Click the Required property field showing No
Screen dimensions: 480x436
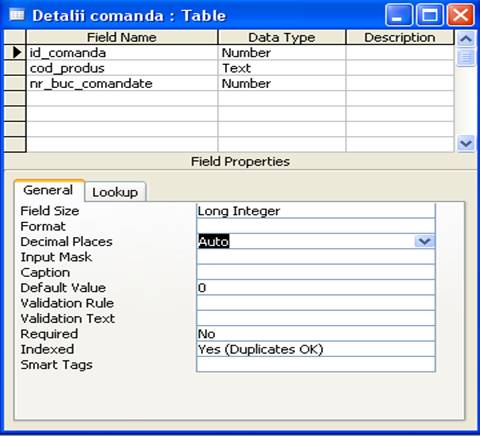click(316, 334)
